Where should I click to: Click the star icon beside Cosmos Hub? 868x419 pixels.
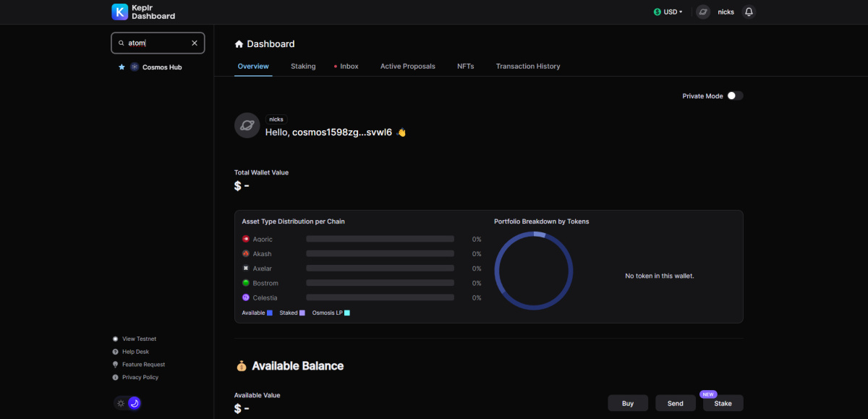(x=122, y=67)
